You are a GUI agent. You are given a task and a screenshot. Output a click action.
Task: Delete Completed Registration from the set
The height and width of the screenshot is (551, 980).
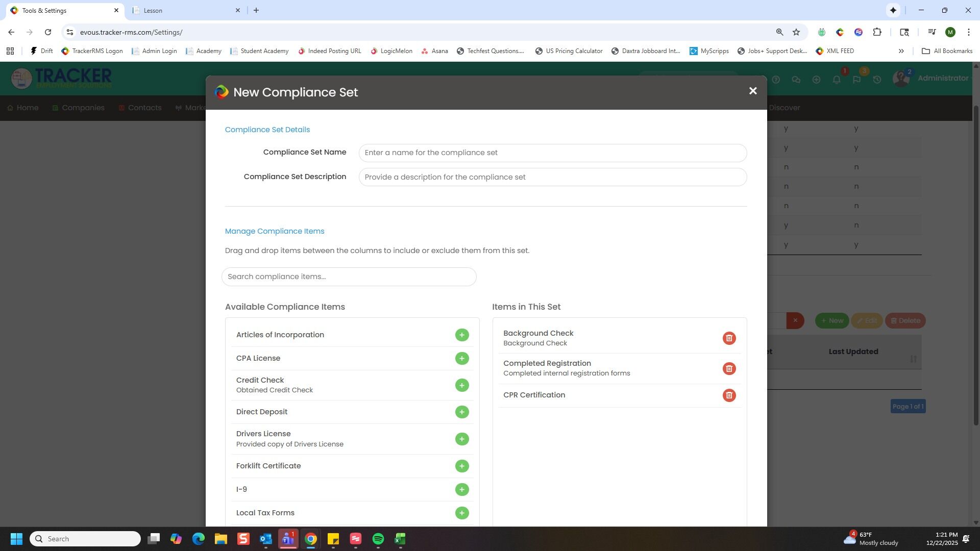click(x=729, y=369)
